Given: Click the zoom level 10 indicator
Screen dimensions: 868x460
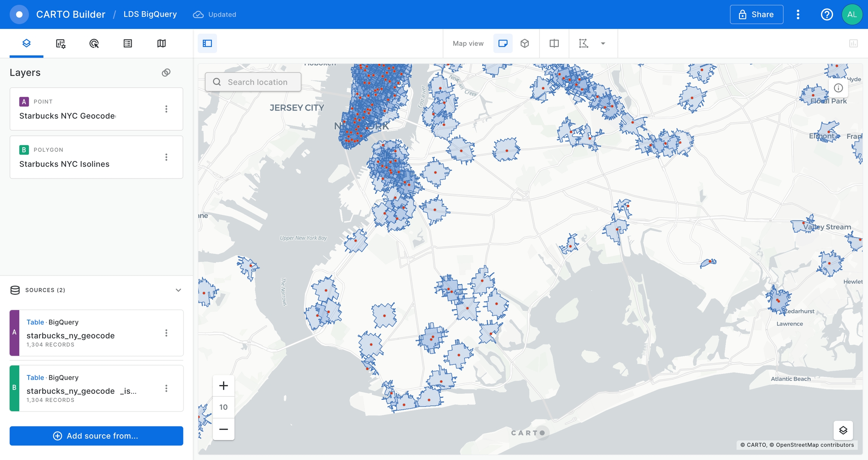Looking at the screenshot, I should (x=223, y=407).
